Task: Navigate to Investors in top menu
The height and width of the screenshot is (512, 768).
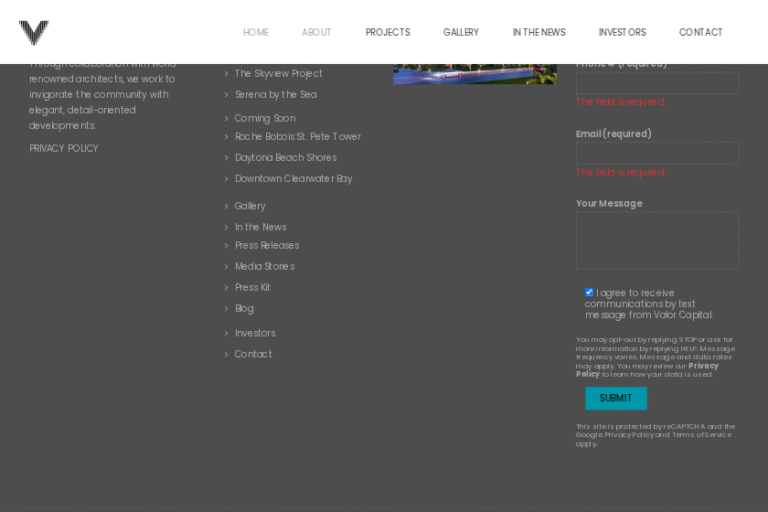Action: pyautogui.click(x=622, y=33)
